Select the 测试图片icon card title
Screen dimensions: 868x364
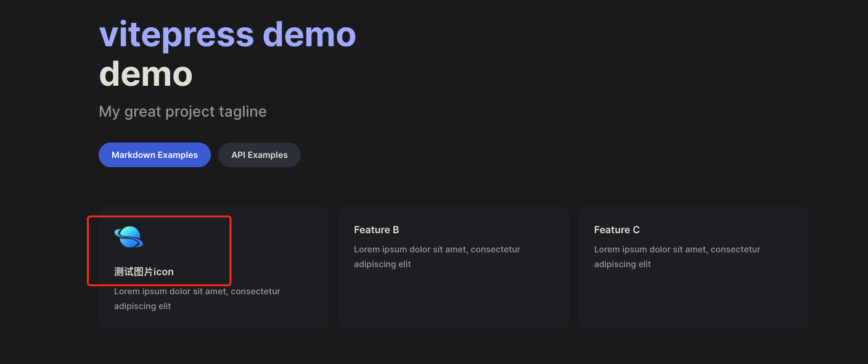point(144,271)
